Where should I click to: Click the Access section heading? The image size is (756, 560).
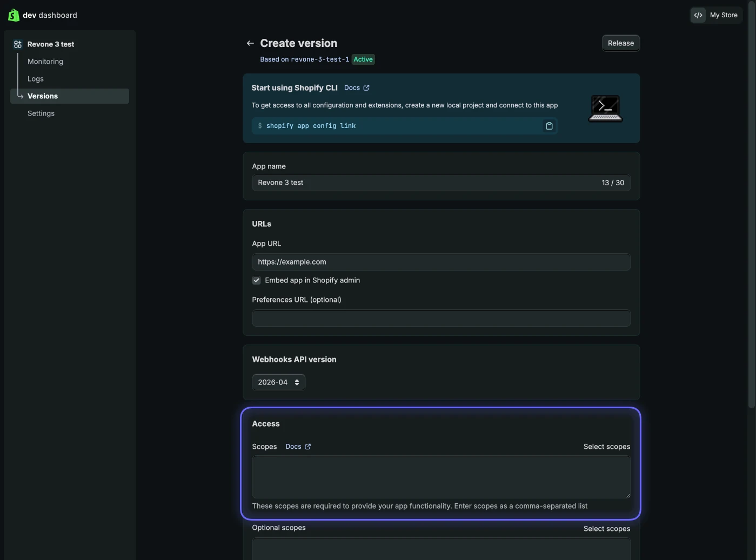266,424
